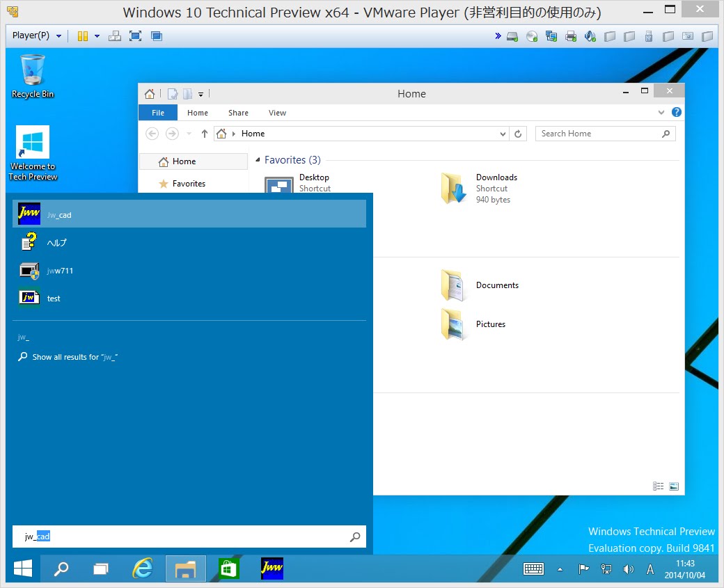The width and height of the screenshot is (724, 588).
Task: Open the Player(P) menu in VMware
Action: tap(36, 35)
